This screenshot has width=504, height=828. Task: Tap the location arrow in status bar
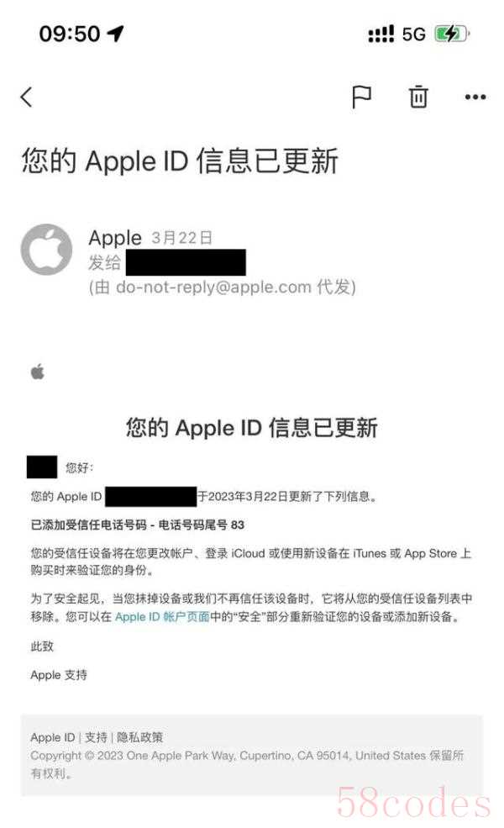click(116, 34)
